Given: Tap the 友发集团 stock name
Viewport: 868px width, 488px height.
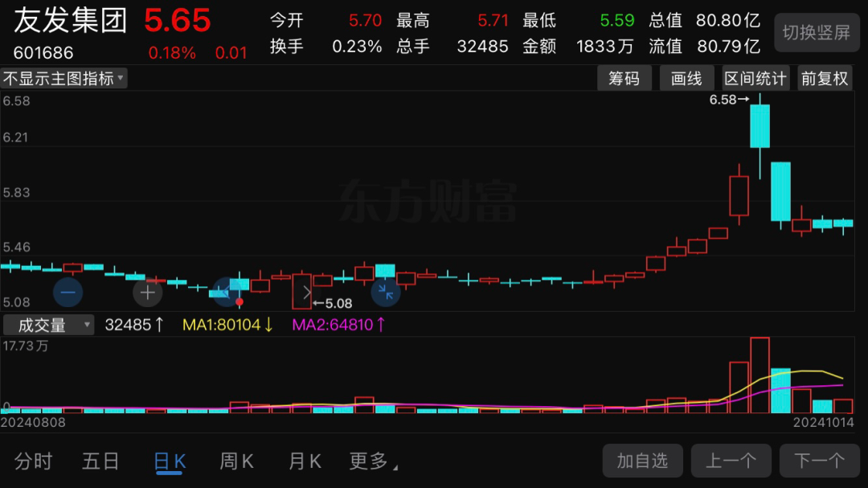Looking at the screenshot, I should (70, 20).
